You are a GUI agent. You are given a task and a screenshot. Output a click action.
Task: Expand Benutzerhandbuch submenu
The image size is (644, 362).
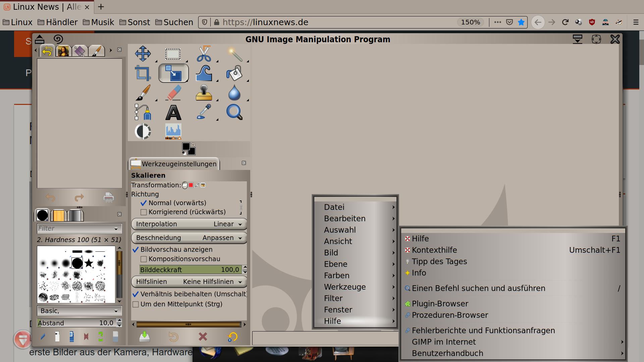(513, 353)
